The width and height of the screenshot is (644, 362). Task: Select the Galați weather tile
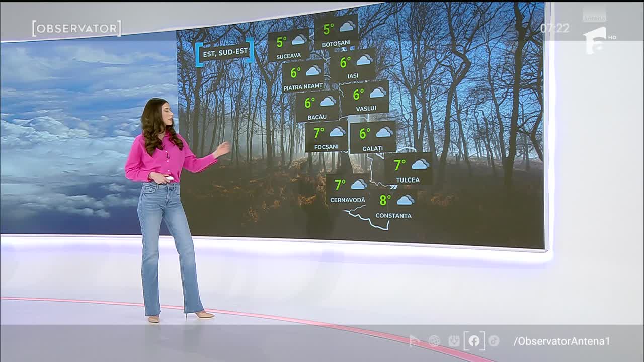[x=373, y=137]
